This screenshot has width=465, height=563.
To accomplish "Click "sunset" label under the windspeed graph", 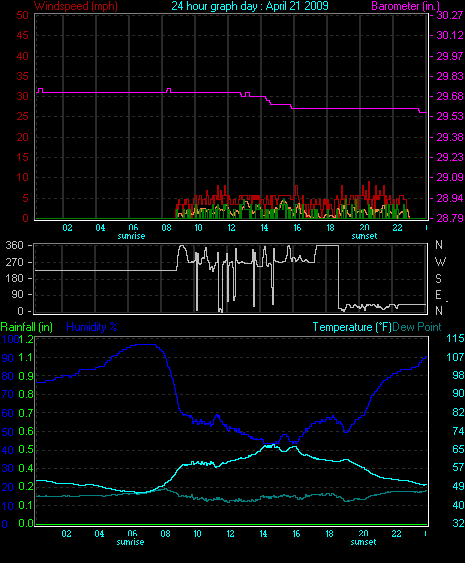I will (364, 236).
